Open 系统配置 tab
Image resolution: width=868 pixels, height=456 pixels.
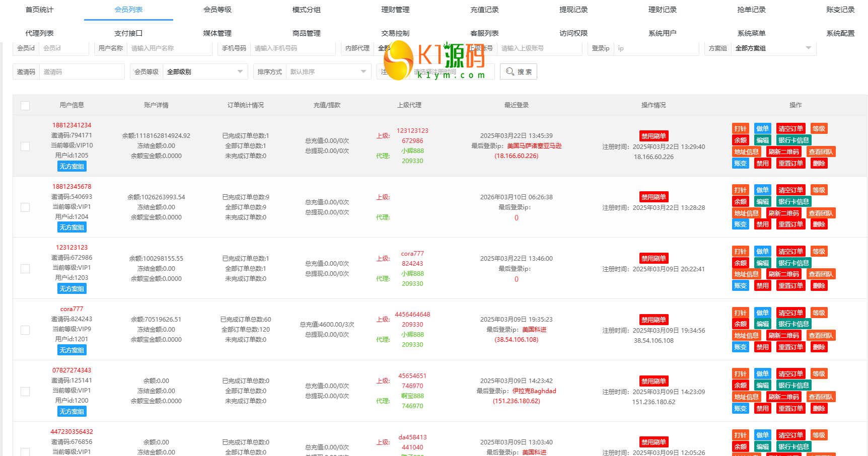pos(840,33)
